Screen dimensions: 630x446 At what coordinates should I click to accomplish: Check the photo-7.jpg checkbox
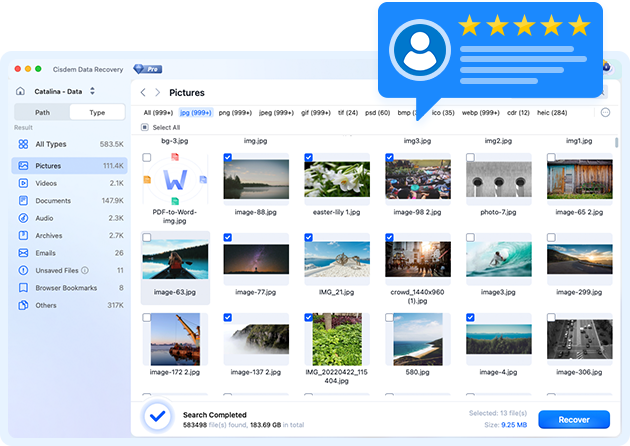pos(470,158)
